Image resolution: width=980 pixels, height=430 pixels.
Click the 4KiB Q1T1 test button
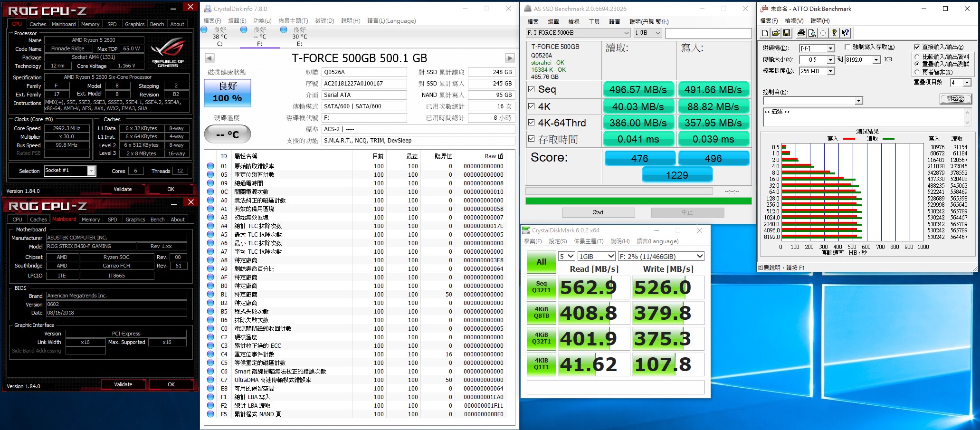pyautogui.click(x=542, y=364)
